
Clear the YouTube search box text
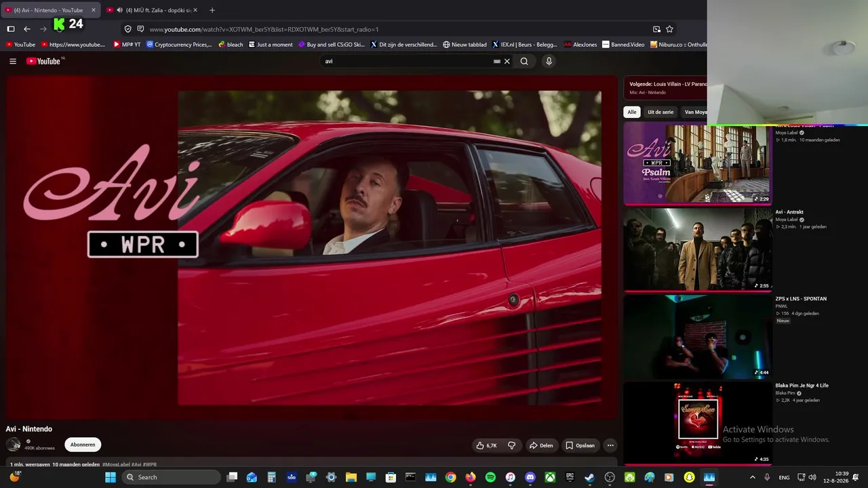pyautogui.click(x=507, y=61)
